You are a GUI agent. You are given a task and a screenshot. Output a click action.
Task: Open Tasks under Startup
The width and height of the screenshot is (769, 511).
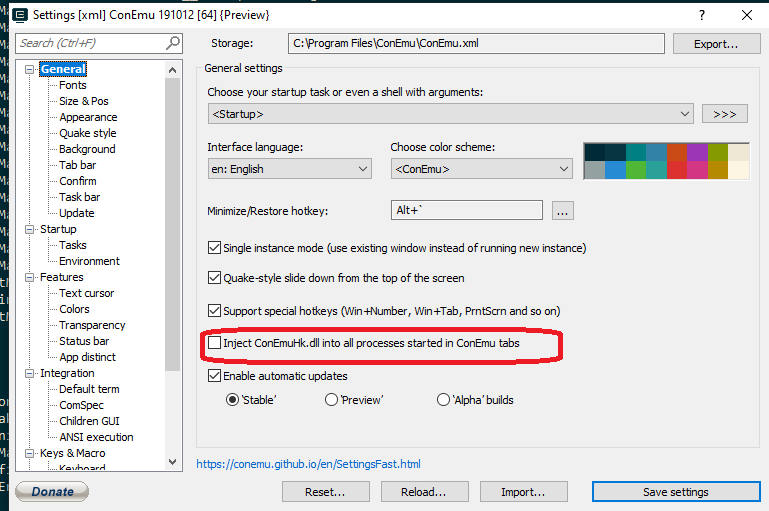pos(73,245)
